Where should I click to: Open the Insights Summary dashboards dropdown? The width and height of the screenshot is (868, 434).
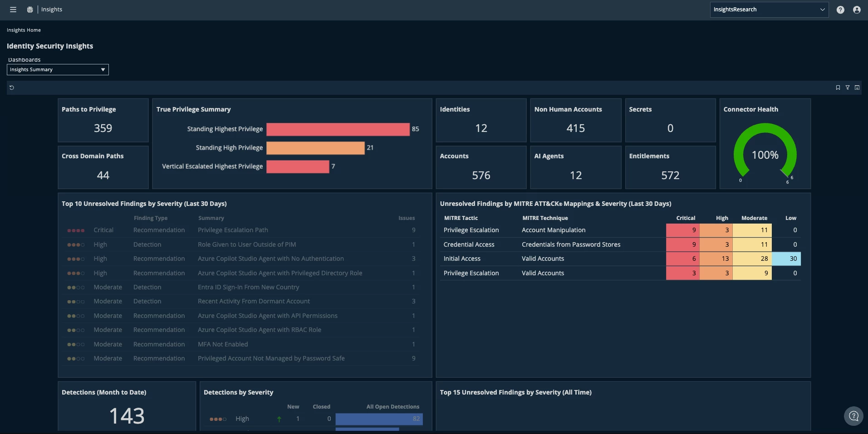[58, 69]
